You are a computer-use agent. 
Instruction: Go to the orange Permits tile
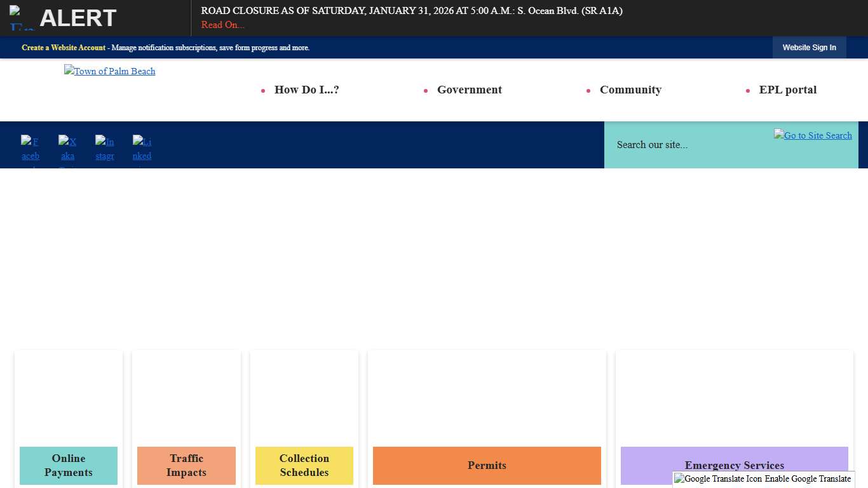click(x=487, y=465)
